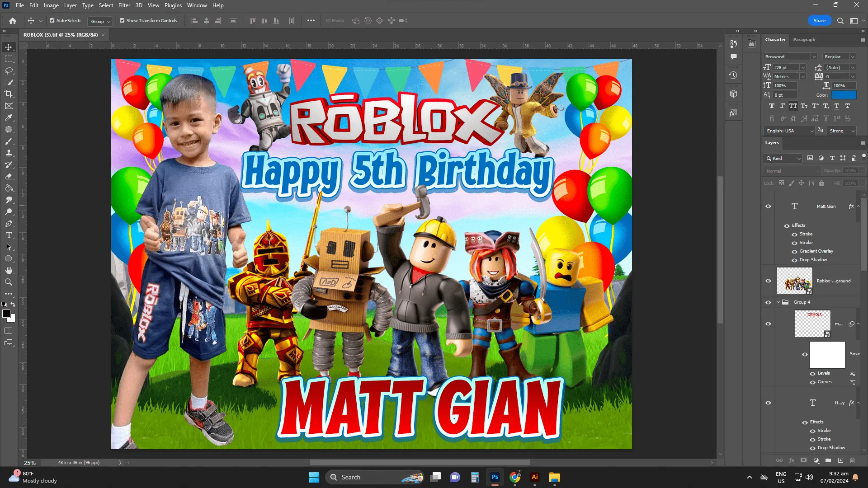868x488 pixels.
Task: Collapse the Group 4 folder
Action: coord(778,302)
